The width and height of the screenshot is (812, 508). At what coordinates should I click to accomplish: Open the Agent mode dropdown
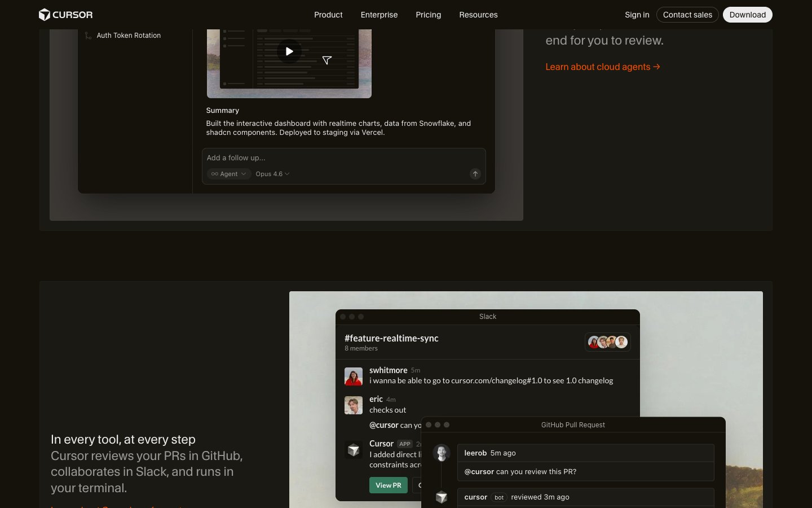click(x=229, y=174)
